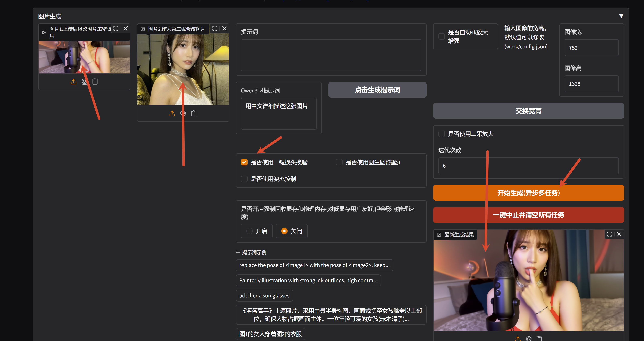
Task: Pick the 《灌篮高手》主题照片 example prompt
Action: coord(331,315)
